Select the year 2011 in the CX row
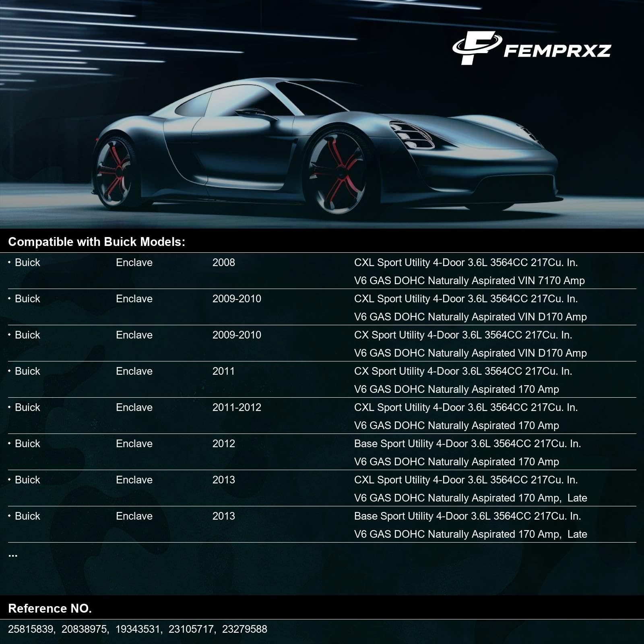Screen dimensions: 644x644 223,371
